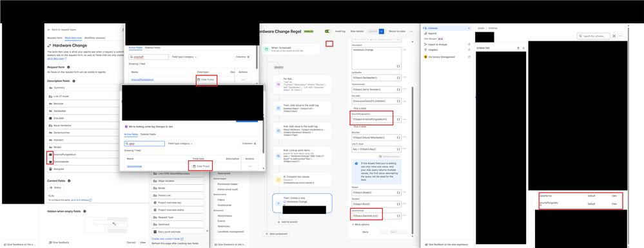Expand More options in rule editor
The image size is (644, 248).
coord(361,225)
